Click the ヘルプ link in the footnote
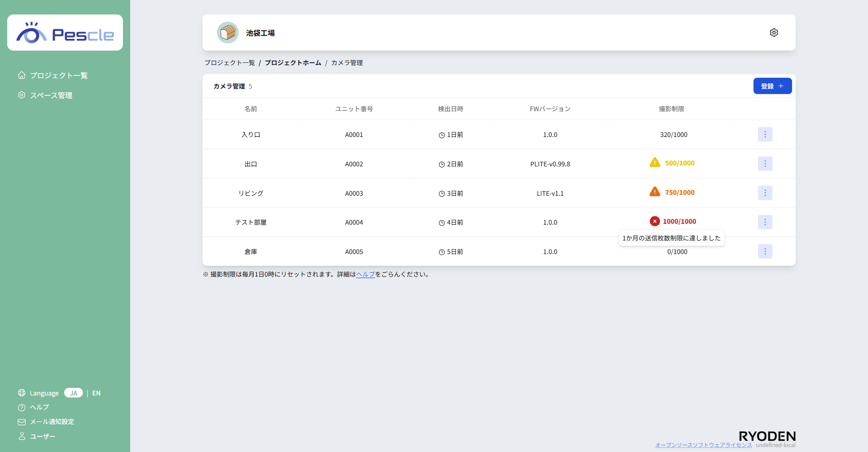 click(365, 274)
